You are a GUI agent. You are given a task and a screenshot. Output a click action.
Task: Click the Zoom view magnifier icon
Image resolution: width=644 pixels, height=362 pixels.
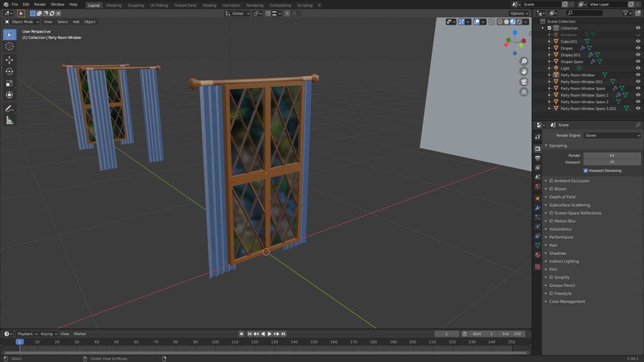(524, 61)
